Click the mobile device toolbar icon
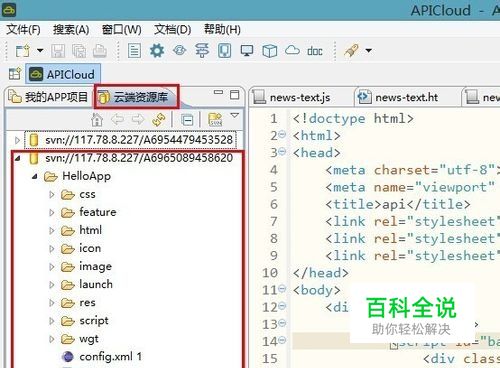500x368 pixels. tap(225, 51)
